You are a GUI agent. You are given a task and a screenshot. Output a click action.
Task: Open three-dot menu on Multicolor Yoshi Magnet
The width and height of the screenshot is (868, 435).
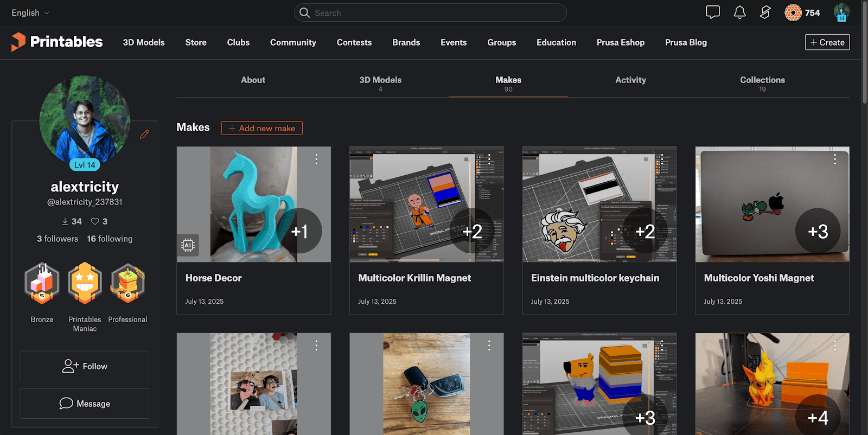[x=835, y=159]
